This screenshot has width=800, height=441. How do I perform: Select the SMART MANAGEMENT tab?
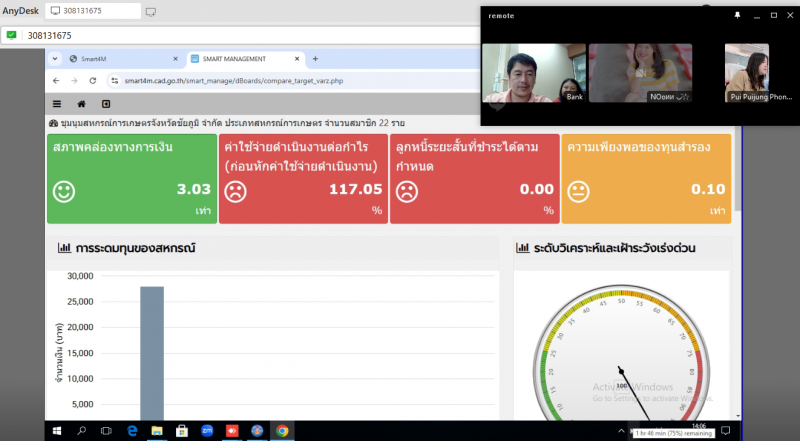point(246,59)
